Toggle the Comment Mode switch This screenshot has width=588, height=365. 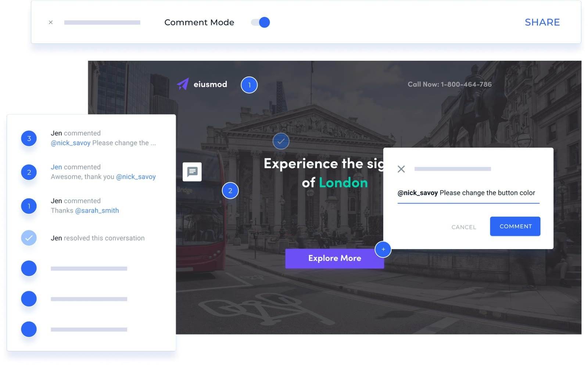[x=261, y=22]
